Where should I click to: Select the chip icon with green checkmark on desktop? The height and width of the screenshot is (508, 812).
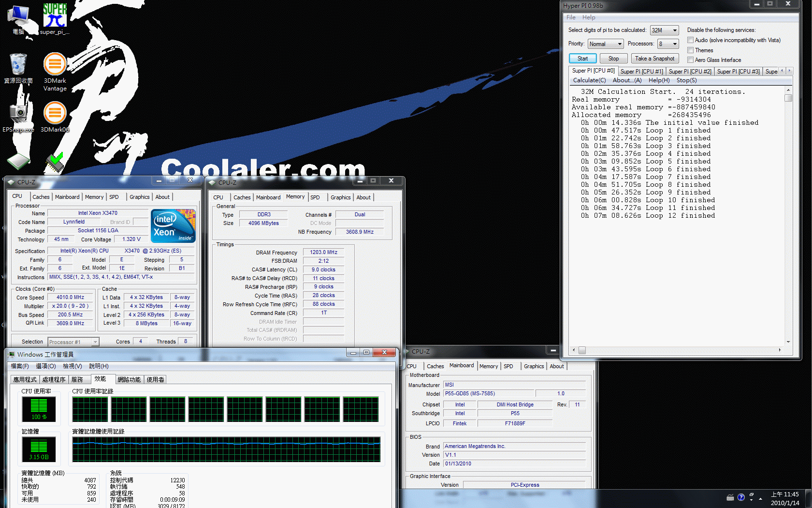point(55,163)
